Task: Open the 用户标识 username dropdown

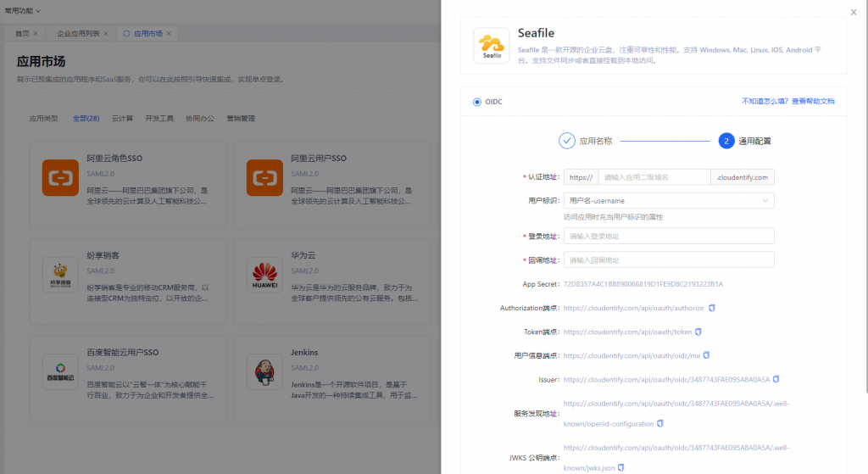Action: [x=669, y=200]
